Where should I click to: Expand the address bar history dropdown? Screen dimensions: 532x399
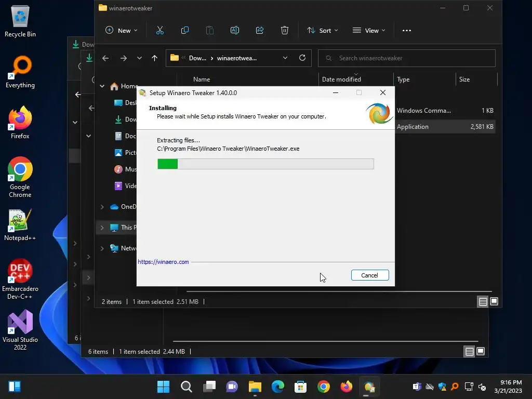[x=285, y=58]
